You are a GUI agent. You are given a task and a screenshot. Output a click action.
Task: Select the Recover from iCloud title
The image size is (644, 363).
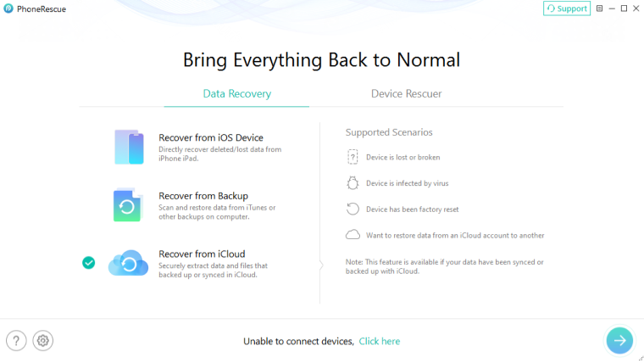(202, 254)
